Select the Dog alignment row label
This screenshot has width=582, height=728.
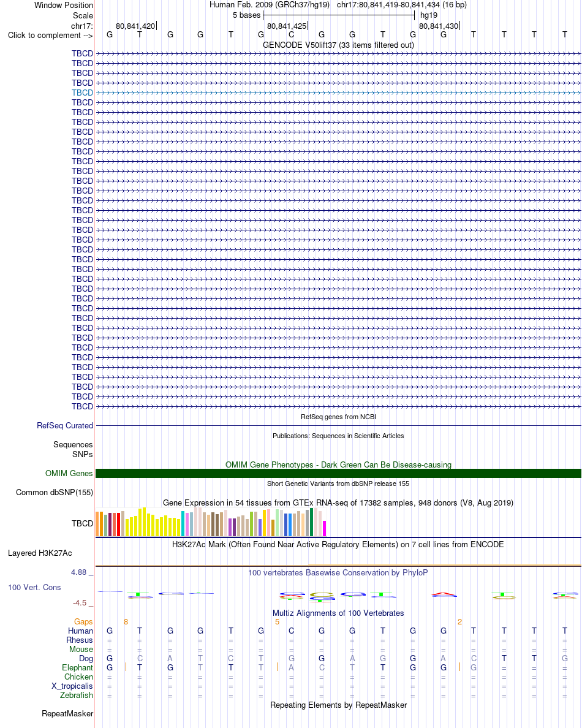pyautogui.click(x=86, y=659)
